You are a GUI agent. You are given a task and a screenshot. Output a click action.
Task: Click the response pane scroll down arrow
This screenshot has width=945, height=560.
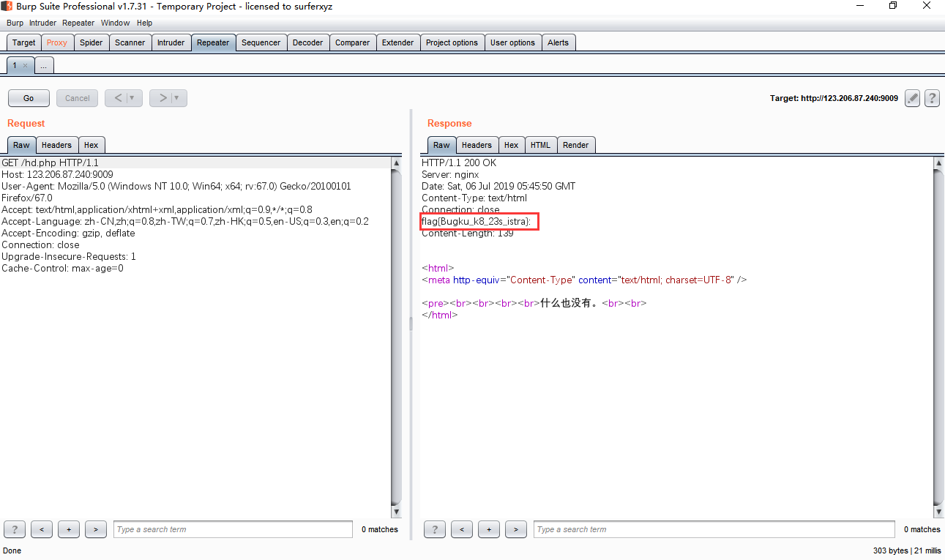coord(939,512)
